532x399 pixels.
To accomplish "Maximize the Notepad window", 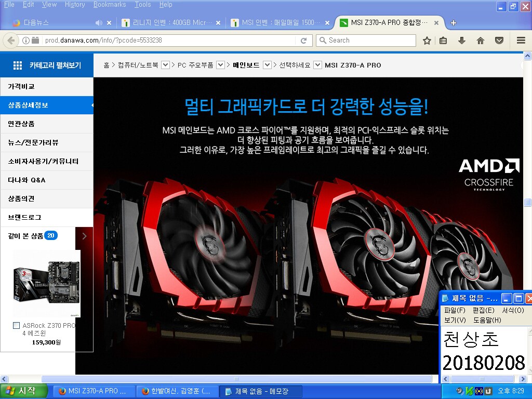I will pyautogui.click(x=518, y=299).
